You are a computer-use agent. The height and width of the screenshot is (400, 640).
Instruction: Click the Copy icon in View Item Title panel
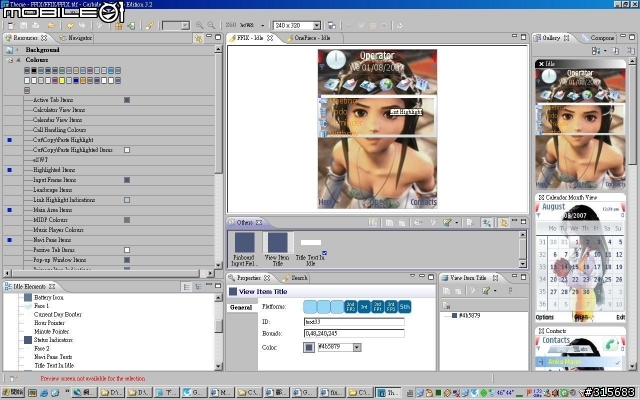click(x=446, y=291)
